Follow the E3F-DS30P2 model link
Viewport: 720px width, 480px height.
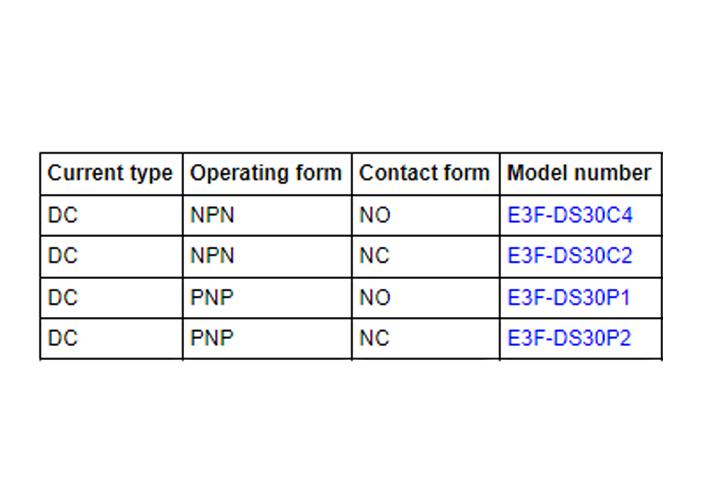pos(569,338)
